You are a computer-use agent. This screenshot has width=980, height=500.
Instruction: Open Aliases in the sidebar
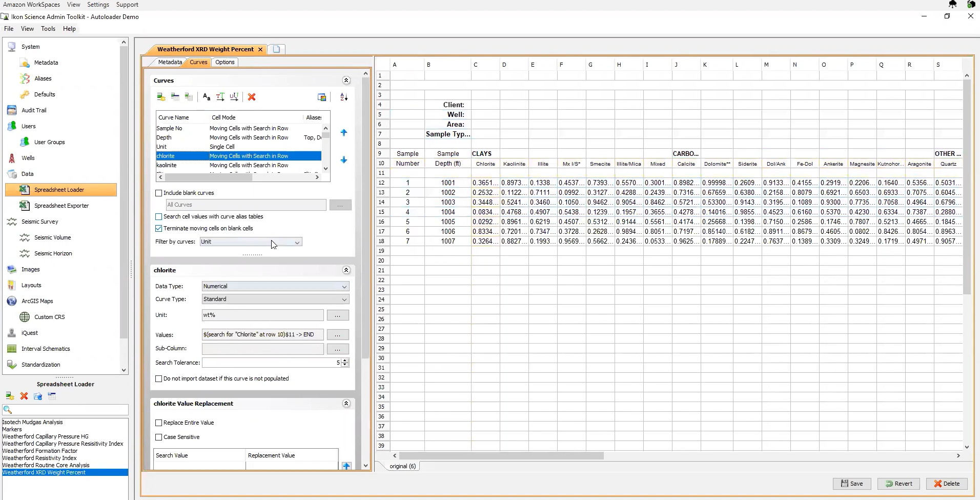[43, 78]
